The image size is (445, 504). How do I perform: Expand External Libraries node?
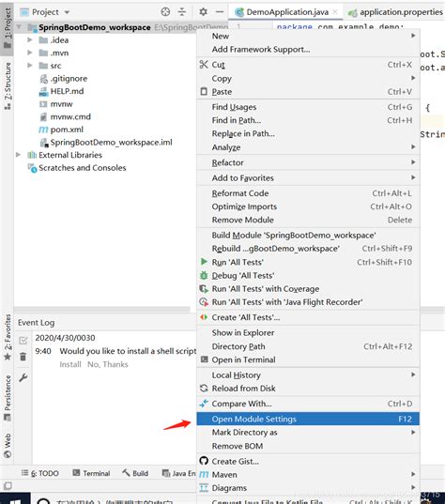pyautogui.click(x=19, y=155)
